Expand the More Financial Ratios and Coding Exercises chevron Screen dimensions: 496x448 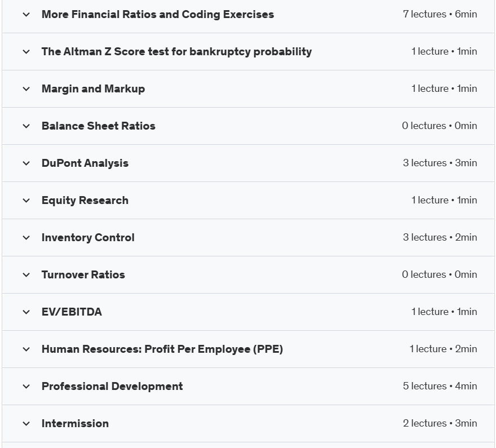point(26,15)
